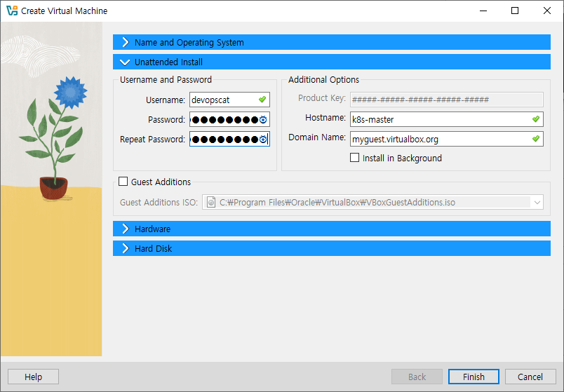Click the 'Username and Password' group label
This screenshot has height=392, width=564.
[x=166, y=79]
